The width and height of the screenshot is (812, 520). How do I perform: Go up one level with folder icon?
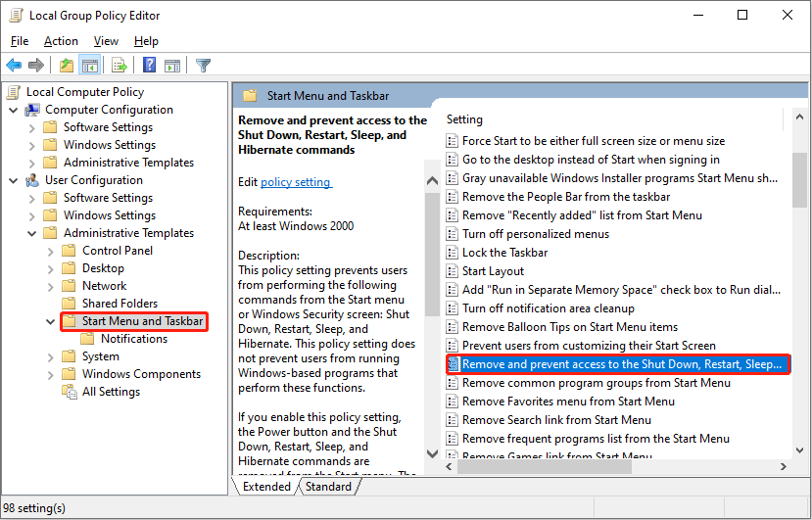point(67,66)
